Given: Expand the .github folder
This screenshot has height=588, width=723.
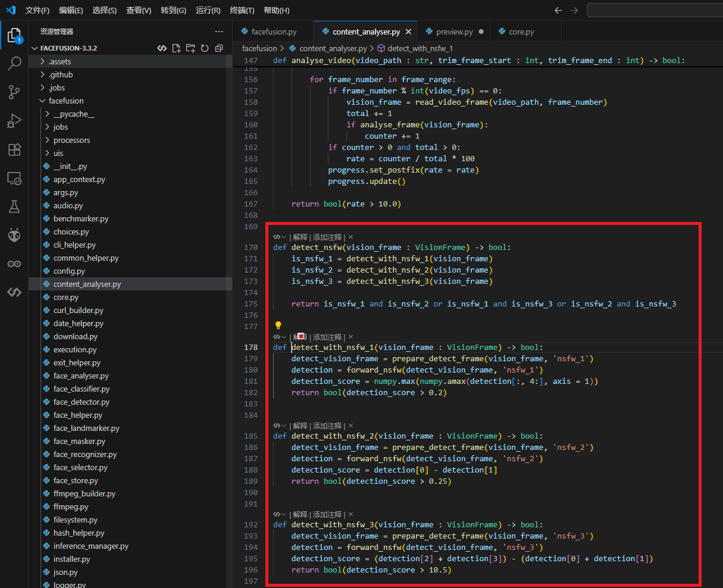Looking at the screenshot, I should 61,74.
